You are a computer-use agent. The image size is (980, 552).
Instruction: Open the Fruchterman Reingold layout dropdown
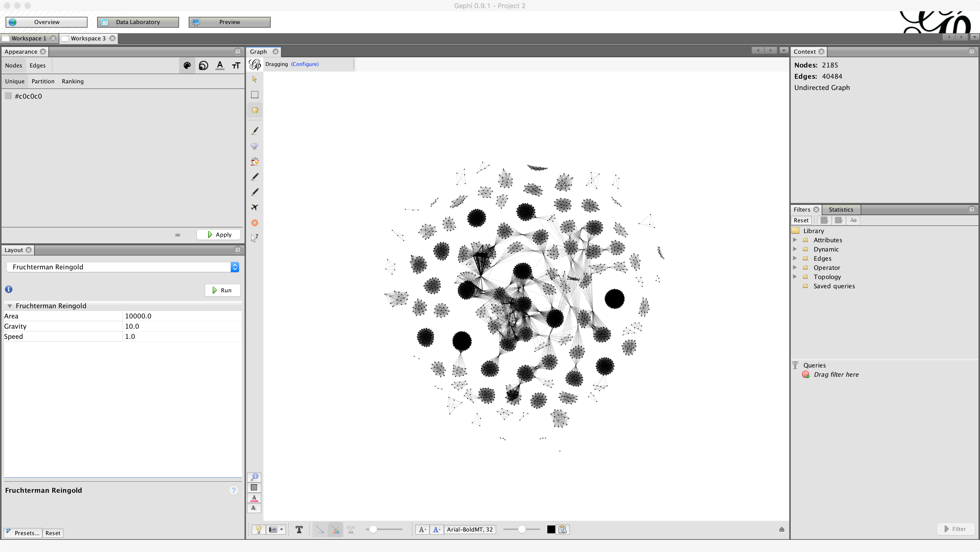pos(235,267)
